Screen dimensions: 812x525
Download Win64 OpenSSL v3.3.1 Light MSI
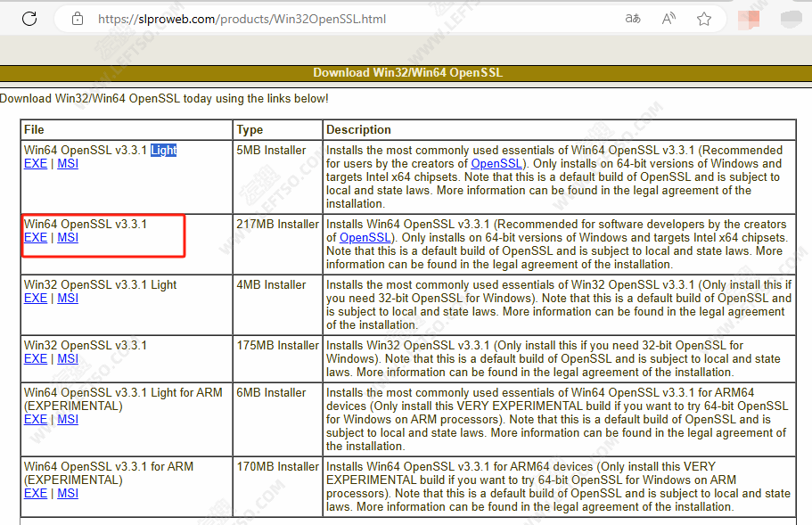68,164
